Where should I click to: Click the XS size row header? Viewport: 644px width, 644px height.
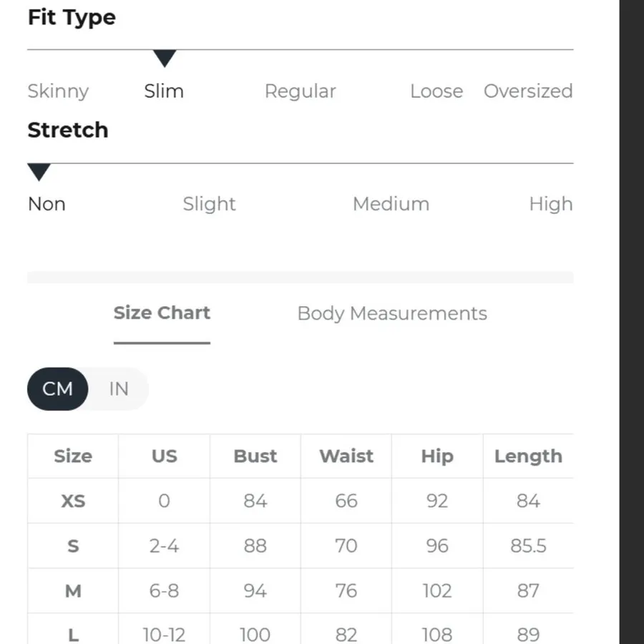click(73, 501)
